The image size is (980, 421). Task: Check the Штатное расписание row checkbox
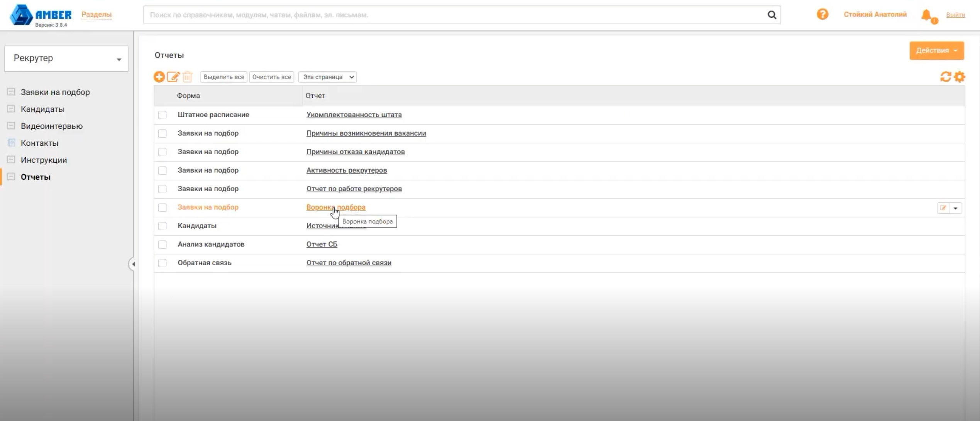[x=162, y=115]
